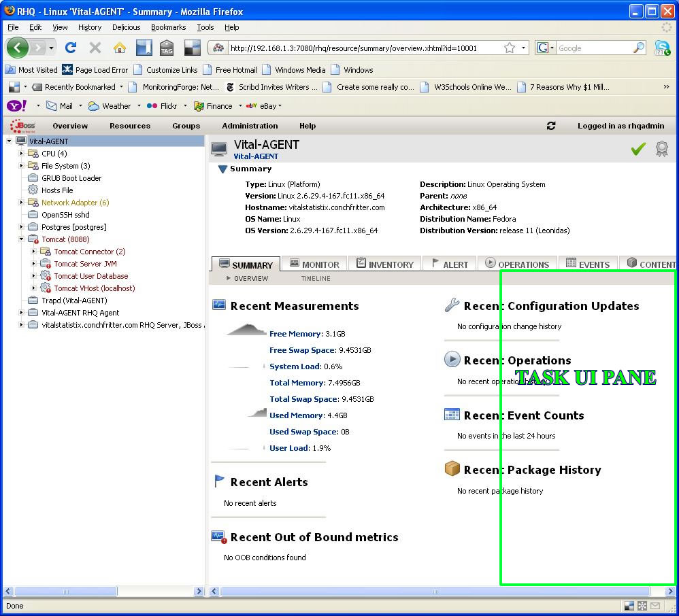Select Tomcat Server JVM in tree
Viewport: 679px width, 616px height.
coord(85,264)
